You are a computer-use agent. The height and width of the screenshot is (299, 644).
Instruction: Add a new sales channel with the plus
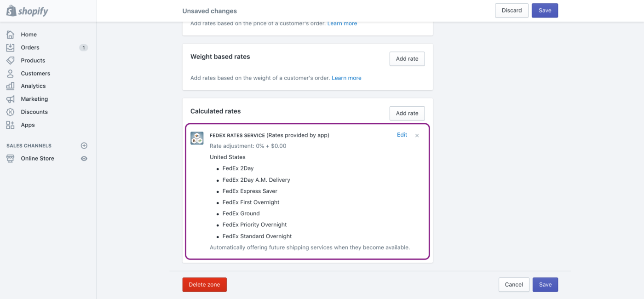pos(84,145)
